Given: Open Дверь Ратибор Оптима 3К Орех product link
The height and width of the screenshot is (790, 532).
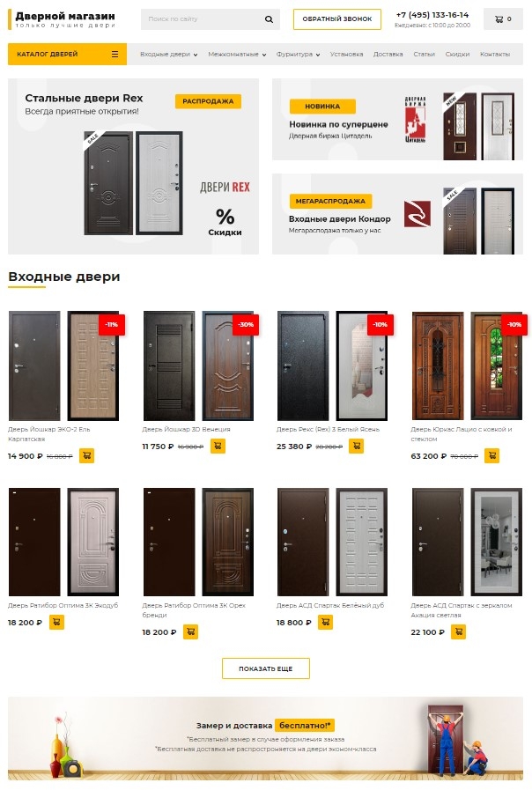Looking at the screenshot, I should tap(194, 610).
